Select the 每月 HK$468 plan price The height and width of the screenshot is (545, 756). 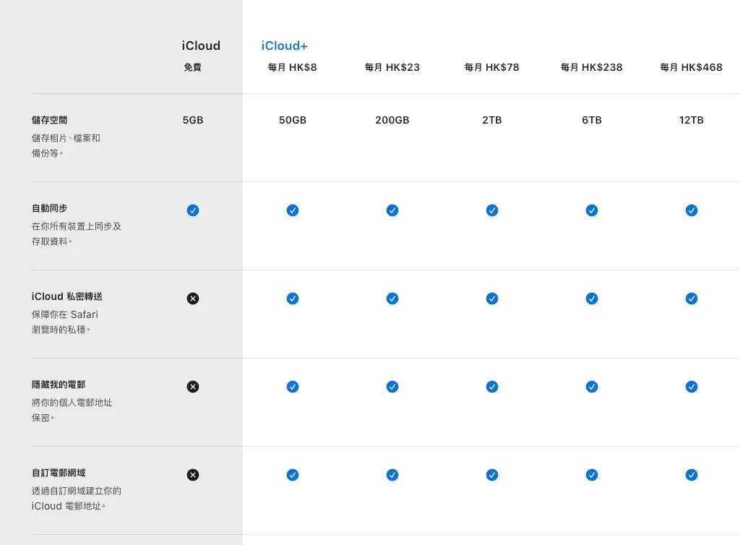click(x=692, y=67)
